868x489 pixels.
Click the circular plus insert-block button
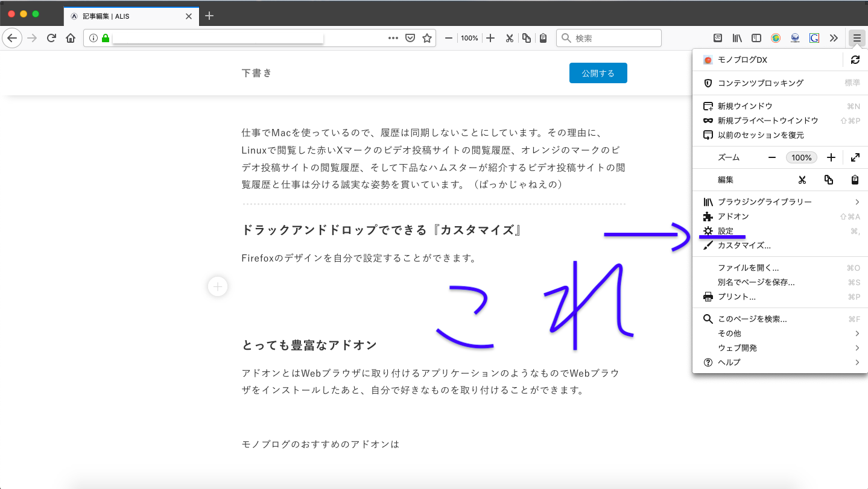tap(218, 286)
